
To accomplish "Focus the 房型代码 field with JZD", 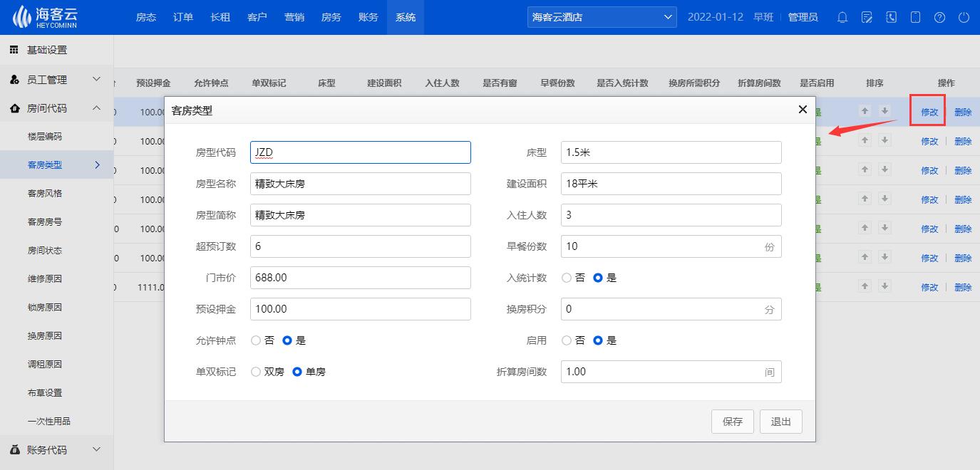I will click(361, 152).
